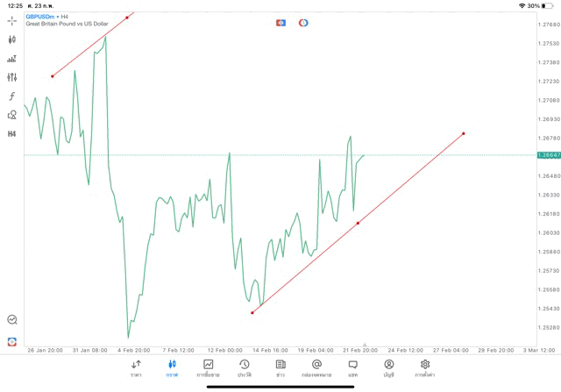561x392 pixels.
Task: Open the Chat (แชท) tab
Action: tap(352, 367)
